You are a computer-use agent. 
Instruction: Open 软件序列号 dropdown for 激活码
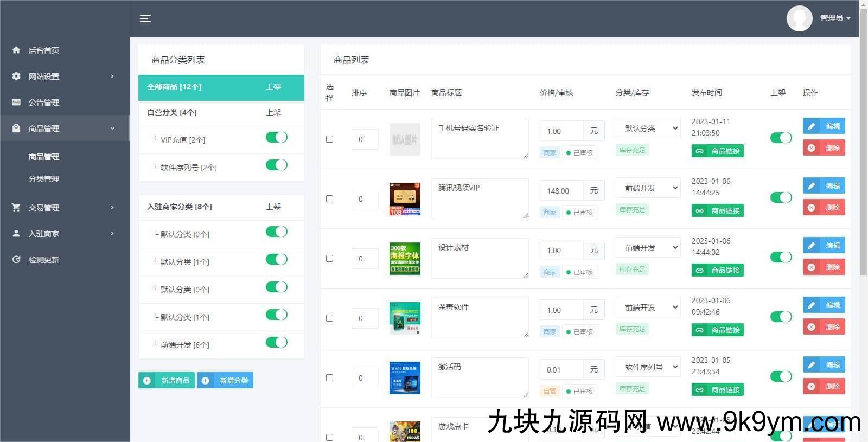click(x=648, y=367)
